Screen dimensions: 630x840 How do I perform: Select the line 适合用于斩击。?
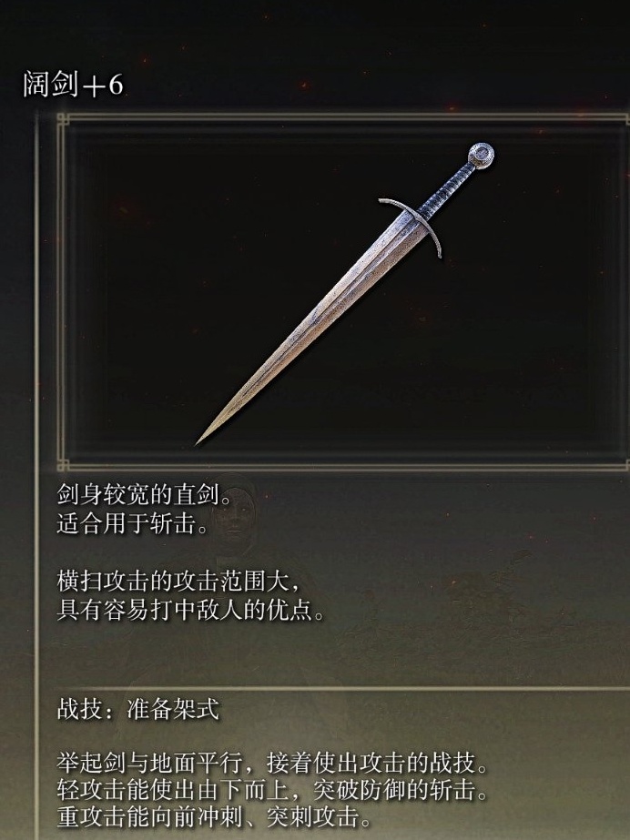[133, 523]
